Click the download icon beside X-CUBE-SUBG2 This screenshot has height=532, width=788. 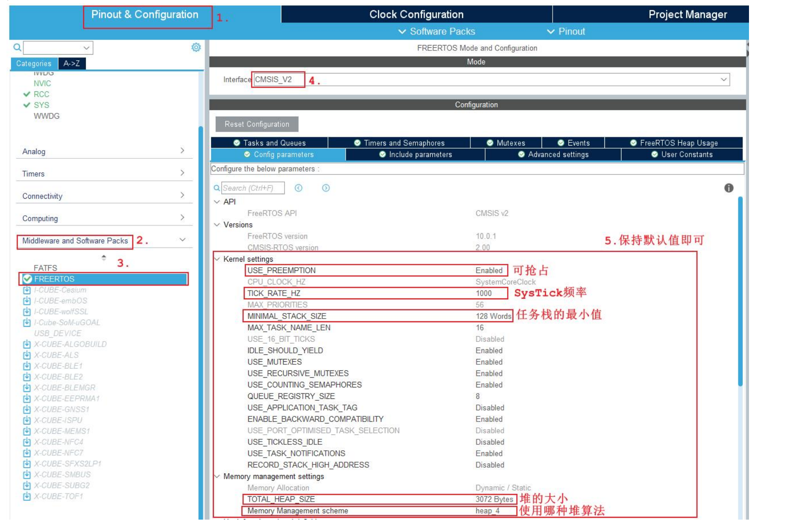click(27, 486)
